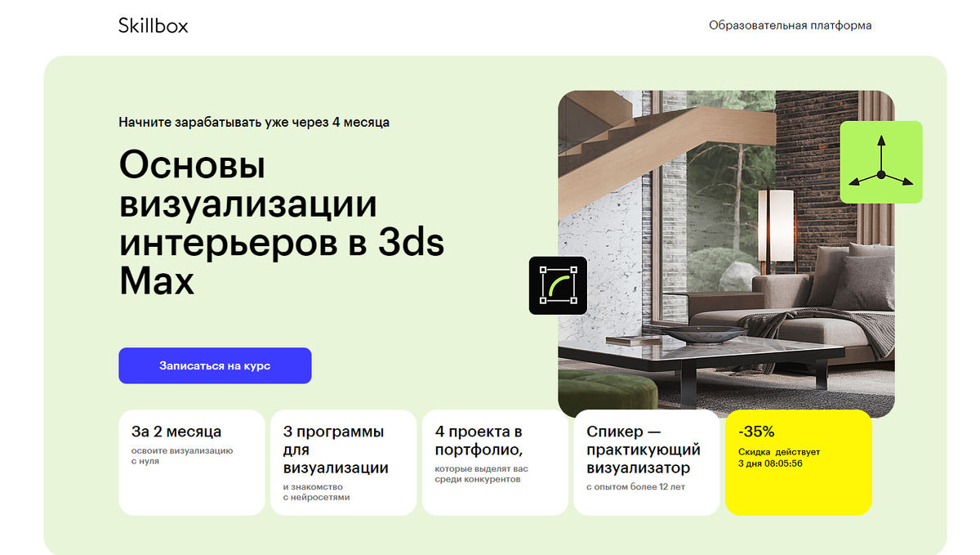Click the "Начните зарабатывать уже через 4 месяца" text
980x555 pixels.
tap(254, 123)
